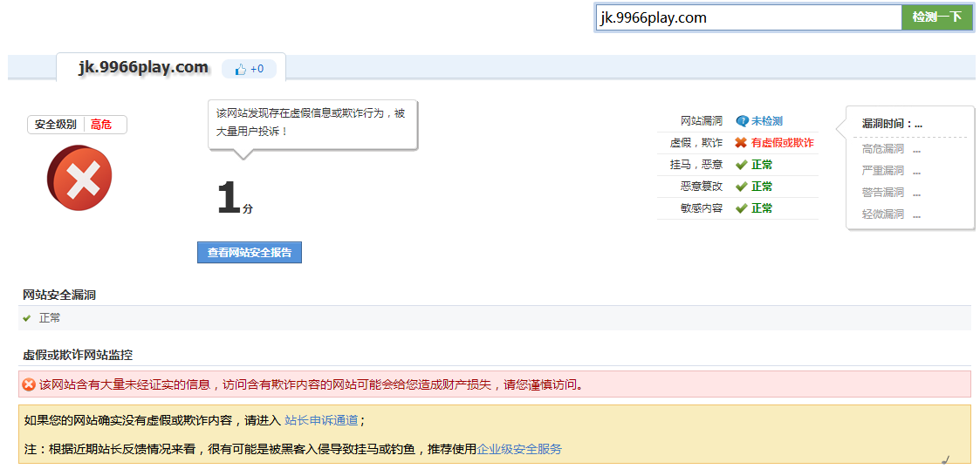Click the 恶意篡改 row label
980x469 pixels.
[x=702, y=187]
